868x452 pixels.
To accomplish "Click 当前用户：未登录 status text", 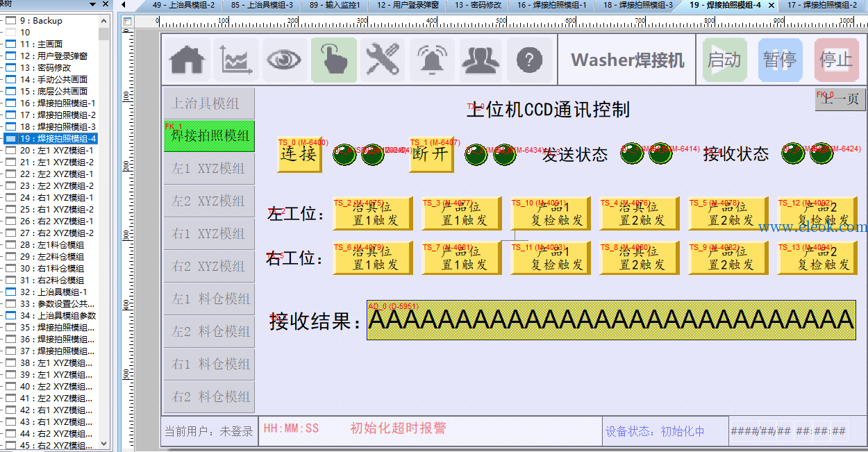I will pos(209,431).
